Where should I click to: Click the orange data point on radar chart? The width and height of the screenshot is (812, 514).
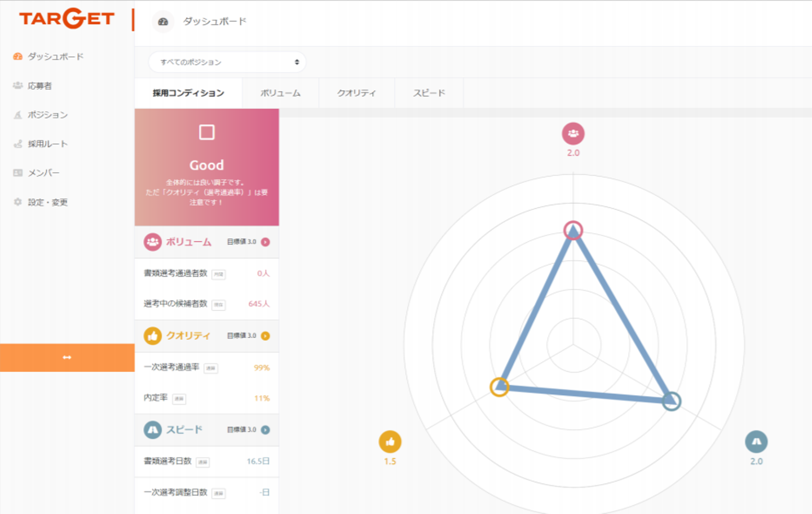[499, 387]
